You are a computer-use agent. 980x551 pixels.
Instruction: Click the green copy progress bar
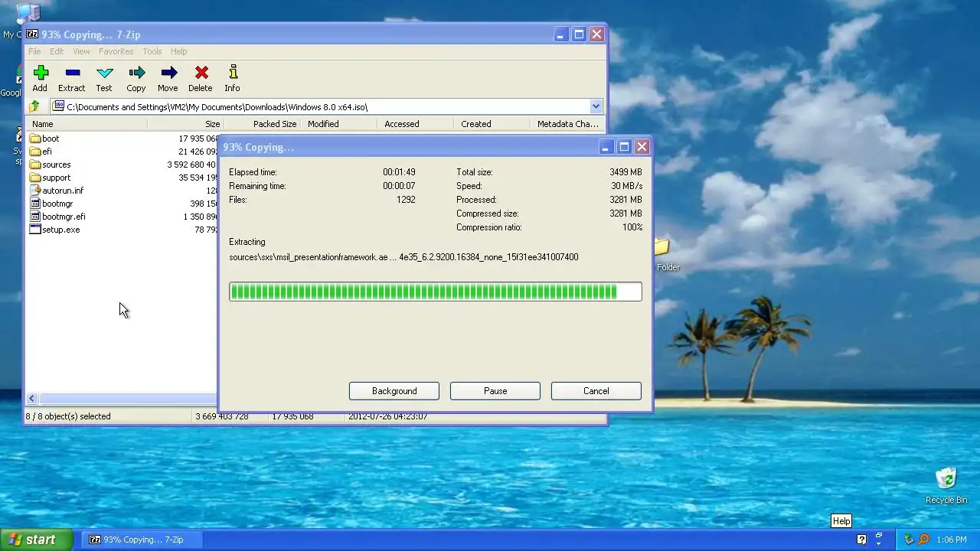(436, 292)
